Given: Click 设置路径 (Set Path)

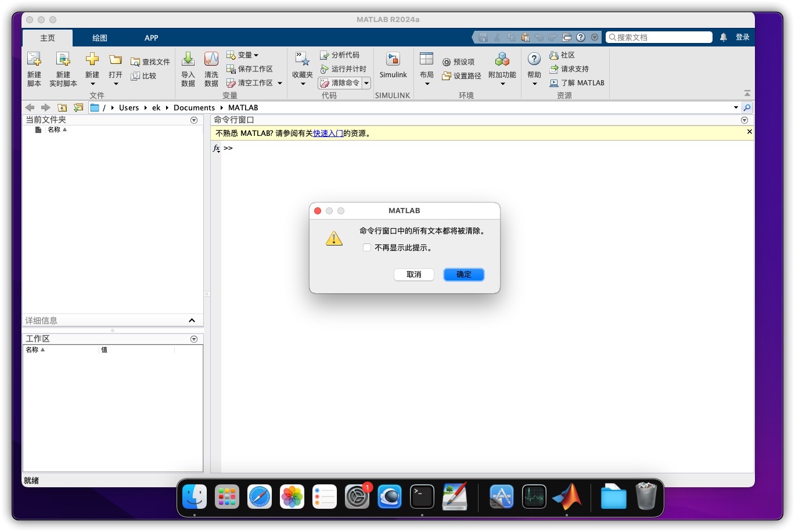Looking at the screenshot, I should pyautogui.click(x=462, y=76).
